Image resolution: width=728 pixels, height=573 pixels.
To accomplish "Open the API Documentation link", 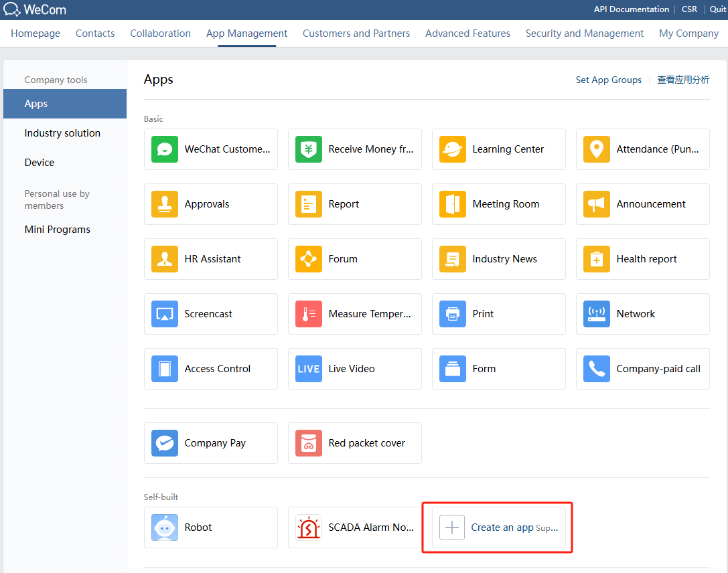I will point(631,9).
